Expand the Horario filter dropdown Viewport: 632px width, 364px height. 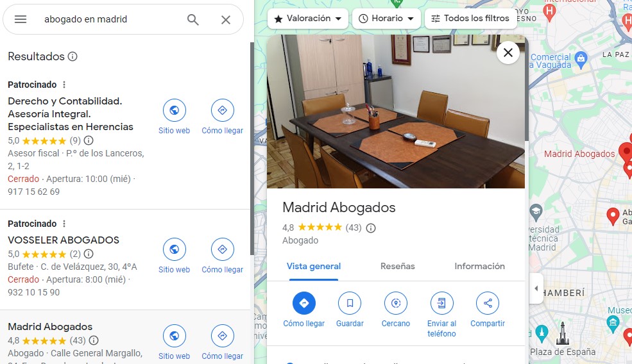(x=386, y=19)
